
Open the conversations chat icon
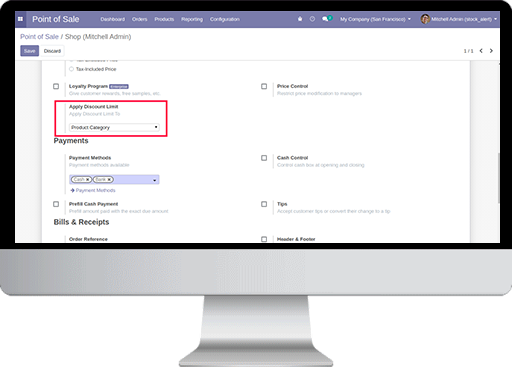pos(325,19)
